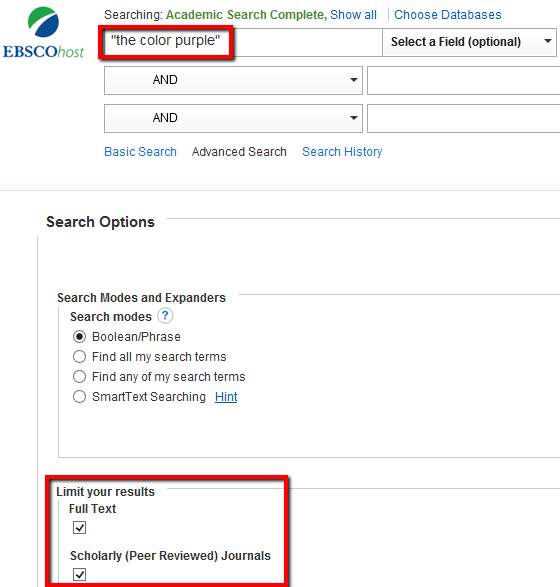Click the Choose Databases link
Image resolution: width=560 pixels, height=587 pixels.
[448, 15]
